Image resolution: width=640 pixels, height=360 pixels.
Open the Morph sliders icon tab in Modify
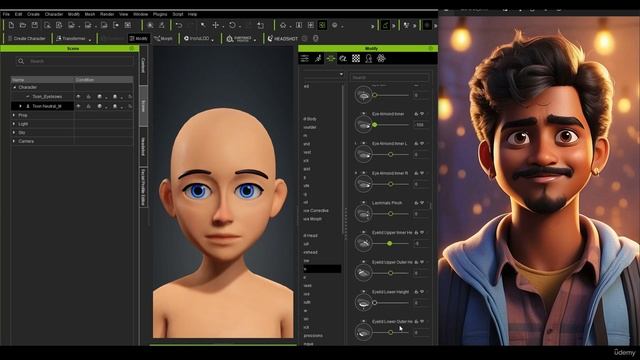tap(331, 59)
